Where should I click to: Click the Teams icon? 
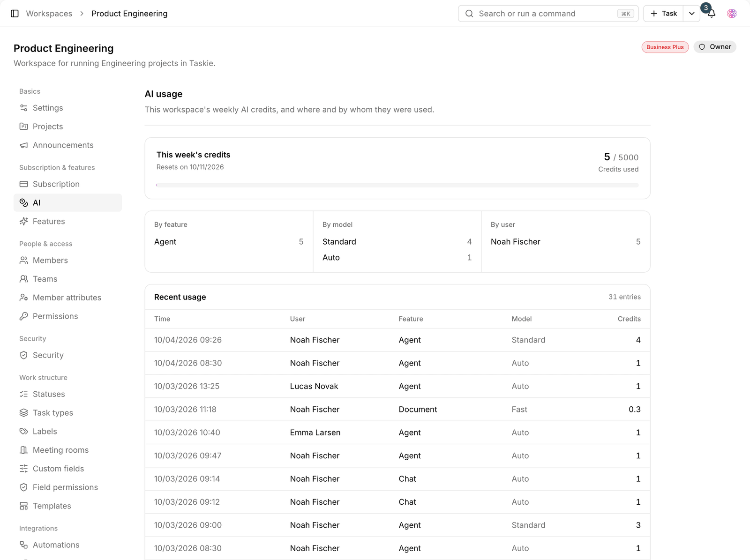click(24, 279)
